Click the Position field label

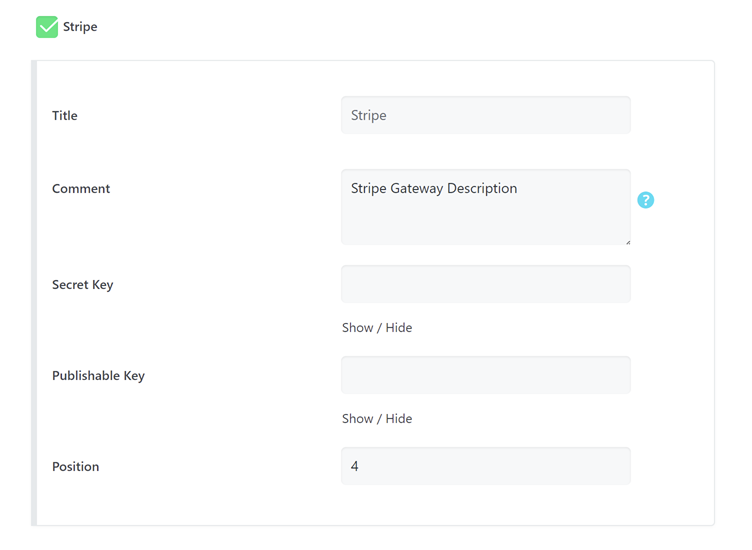pyautogui.click(x=76, y=467)
